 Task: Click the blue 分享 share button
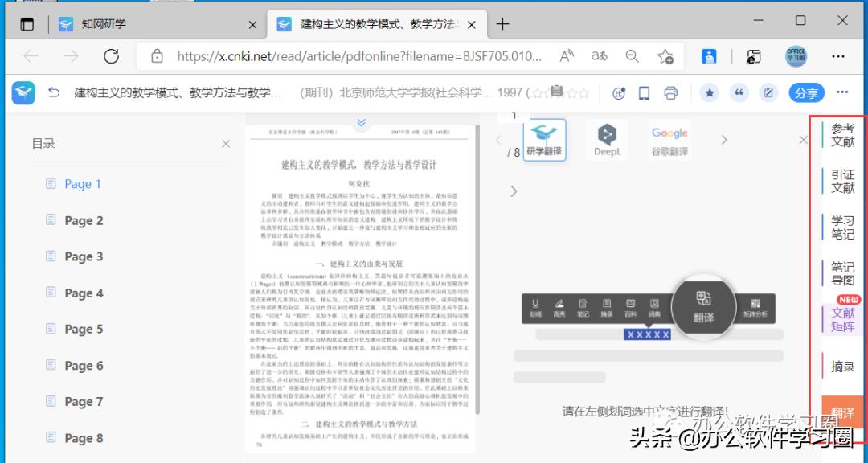pos(807,92)
